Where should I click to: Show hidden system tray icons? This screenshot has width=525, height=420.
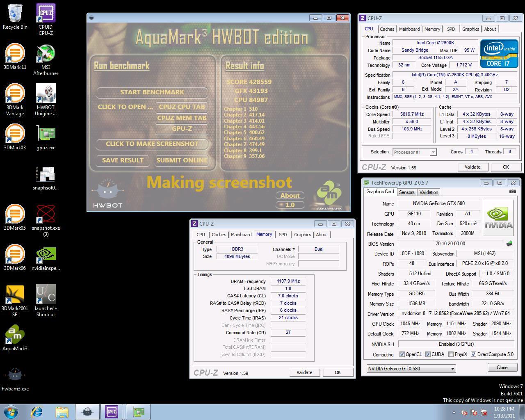point(454,412)
